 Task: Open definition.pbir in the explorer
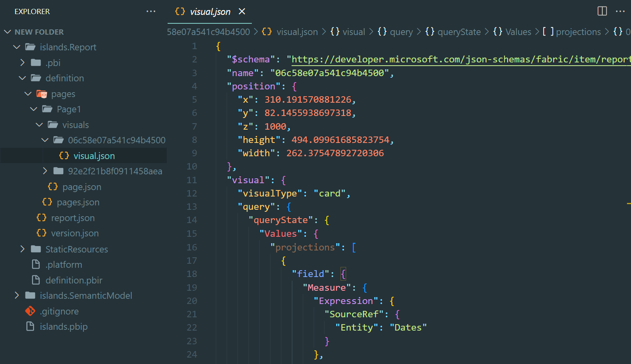pos(74,280)
